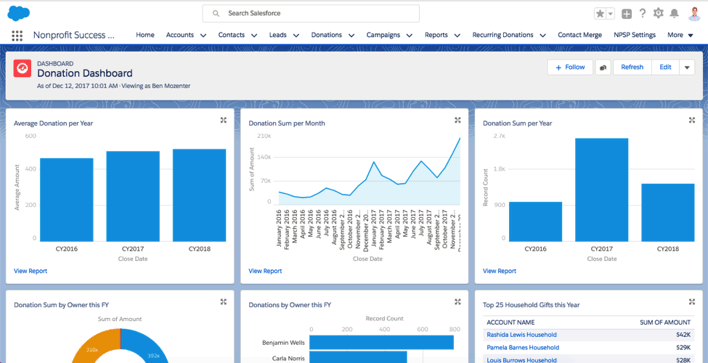The height and width of the screenshot is (363, 708).
Task: Click the Favorites star icon
Action: [600, 14]
